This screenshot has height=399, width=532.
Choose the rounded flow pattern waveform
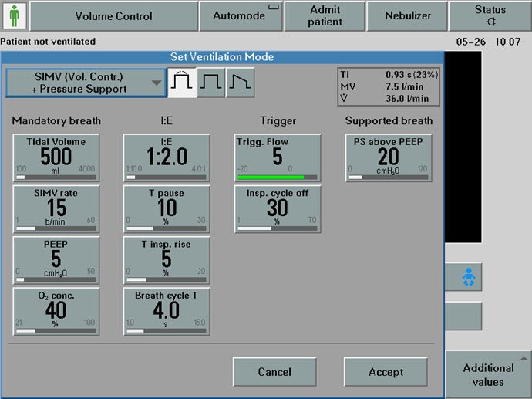pos(182,83)
